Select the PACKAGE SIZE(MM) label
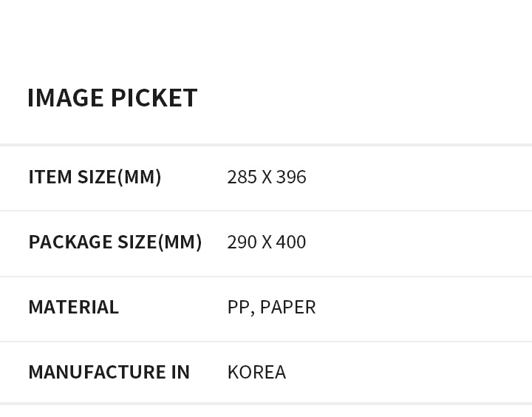The image size is (532, 417). 115,242
